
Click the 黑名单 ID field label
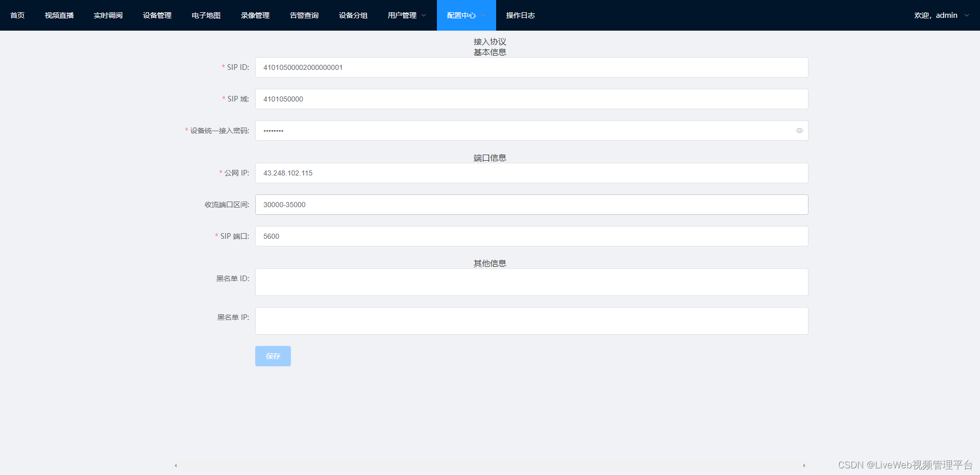233,279
